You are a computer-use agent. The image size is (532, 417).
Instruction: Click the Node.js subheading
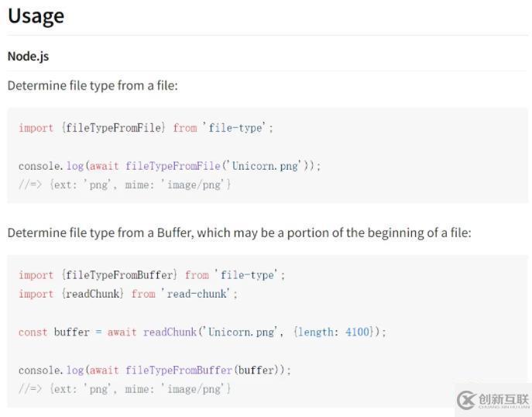pyautogui.click(x=28, y=57)
